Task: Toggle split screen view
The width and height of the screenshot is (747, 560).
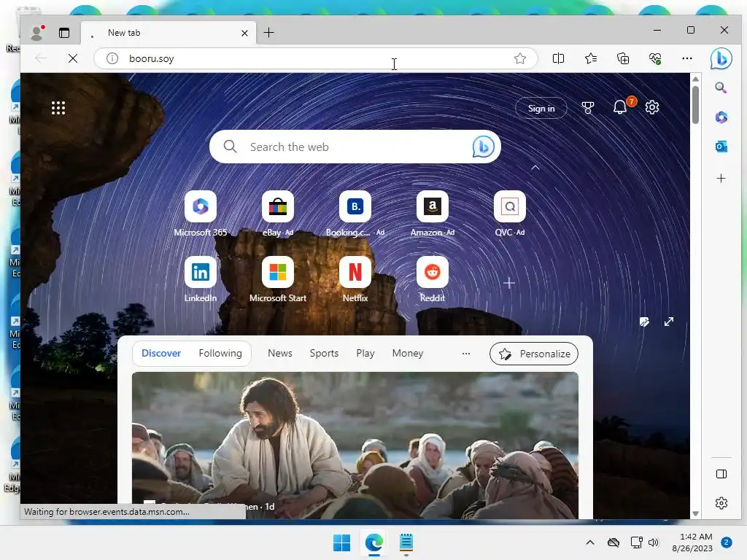Action: pyautogui.click(x=558, y=58)
